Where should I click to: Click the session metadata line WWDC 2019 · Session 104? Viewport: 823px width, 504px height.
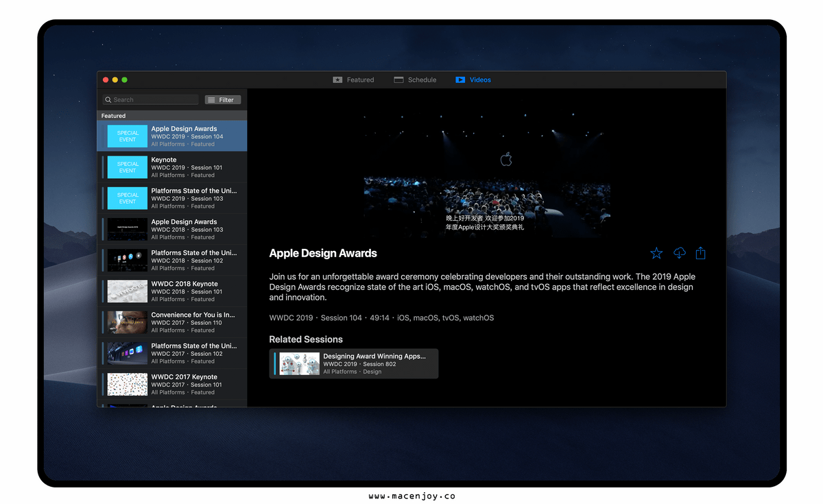[x=381, y=317]
